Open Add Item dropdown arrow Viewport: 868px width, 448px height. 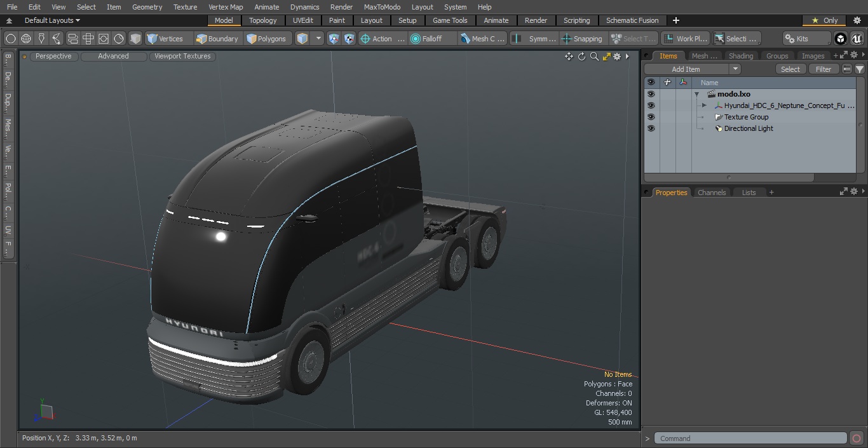pos(735,69)
